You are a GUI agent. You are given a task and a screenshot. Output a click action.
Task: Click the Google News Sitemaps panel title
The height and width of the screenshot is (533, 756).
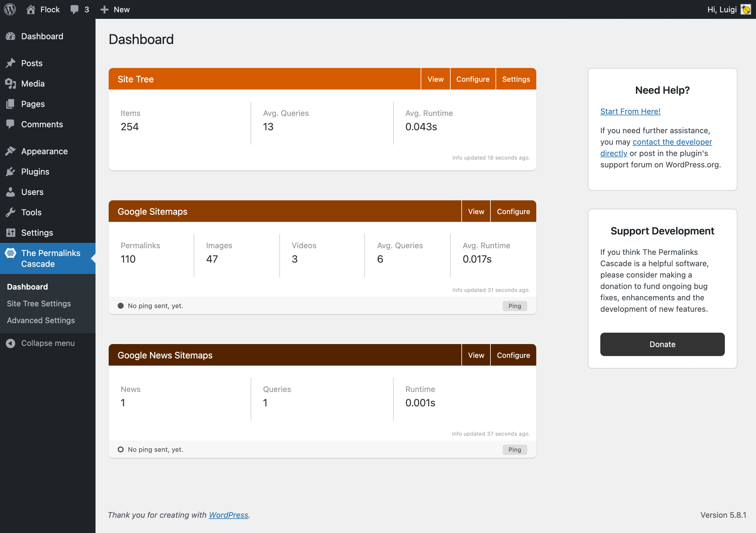165,355
